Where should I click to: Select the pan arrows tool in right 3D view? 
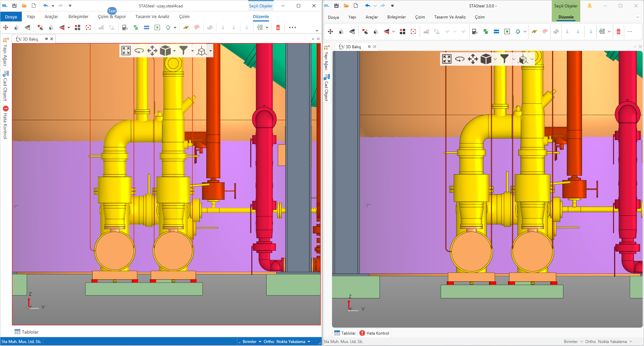pyautogui.click(x=473, y=59)
